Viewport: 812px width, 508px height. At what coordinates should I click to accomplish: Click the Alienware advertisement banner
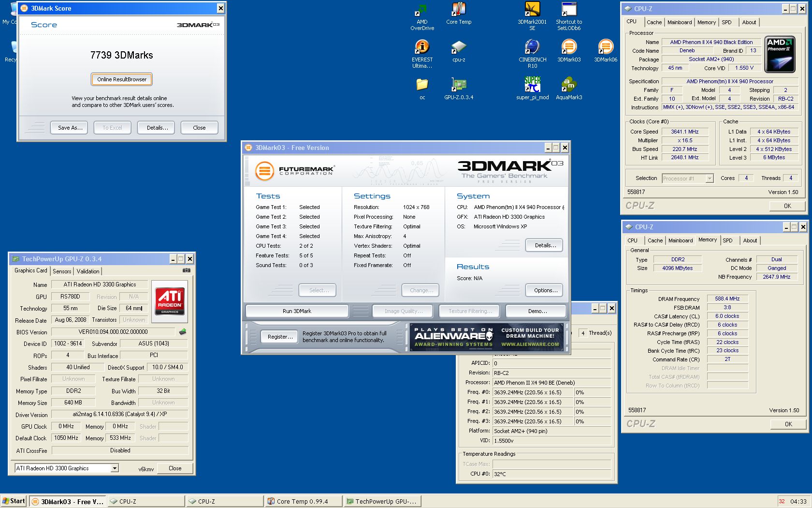click(x=487, y=337)
